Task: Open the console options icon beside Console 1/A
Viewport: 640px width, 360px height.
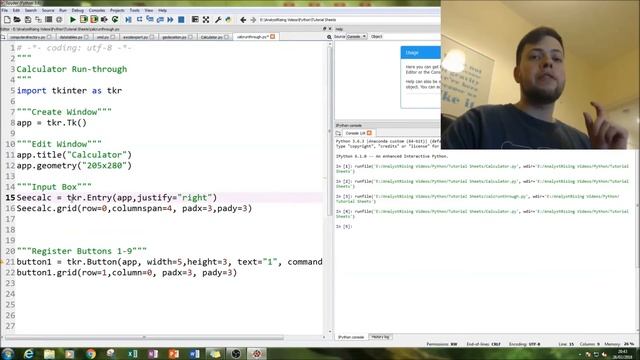Action: (338, 133)
